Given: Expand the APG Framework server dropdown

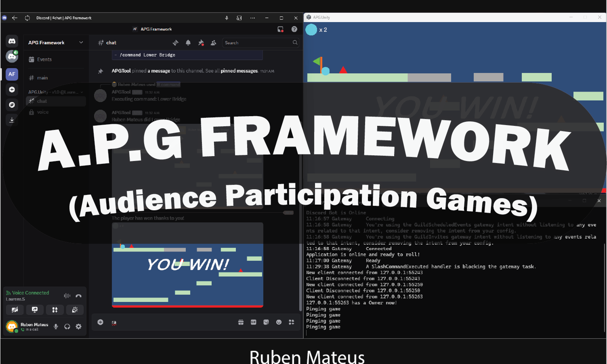Looking at the screenshot, I should 81,42.
